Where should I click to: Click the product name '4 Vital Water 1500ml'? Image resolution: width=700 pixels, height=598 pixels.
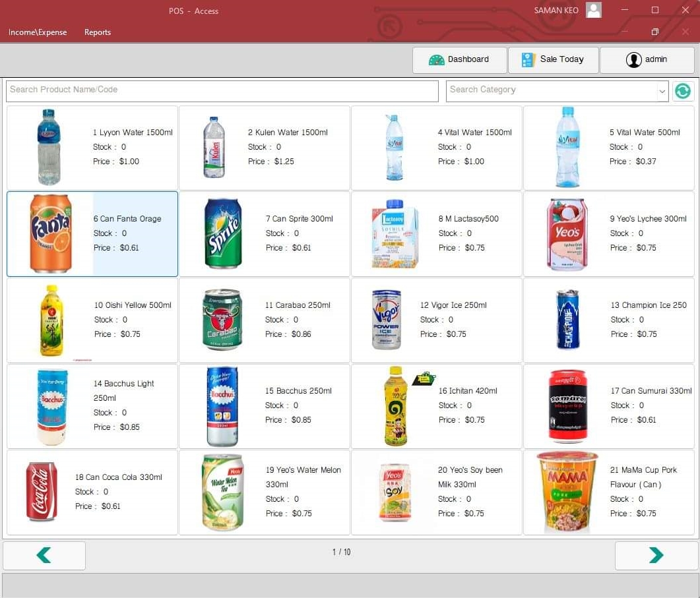point(474,133)
